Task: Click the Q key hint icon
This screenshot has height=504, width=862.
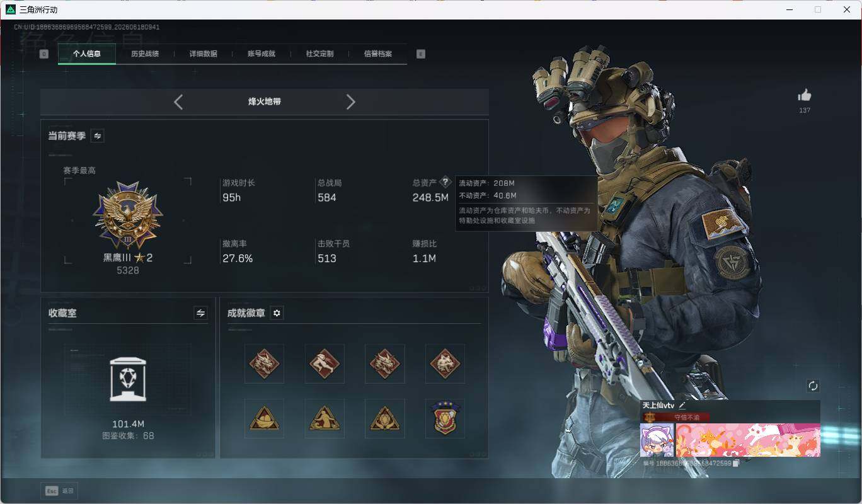Action: (x=43, y=54)
